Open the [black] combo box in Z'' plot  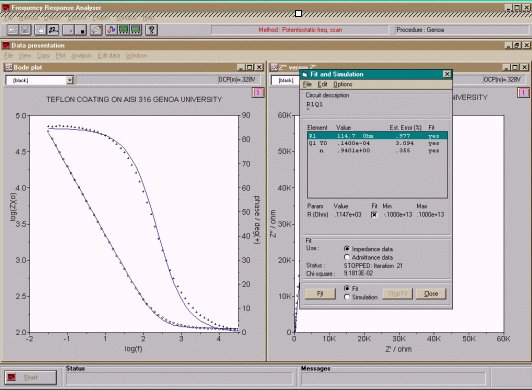(x=285, y=80)
